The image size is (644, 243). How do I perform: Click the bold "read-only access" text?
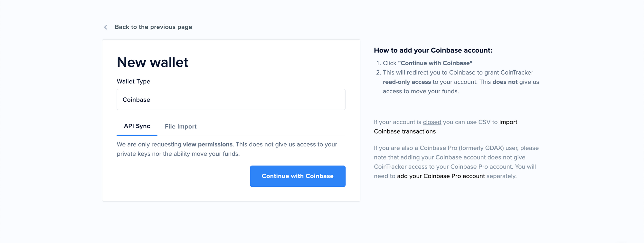[x=407, y=82]
